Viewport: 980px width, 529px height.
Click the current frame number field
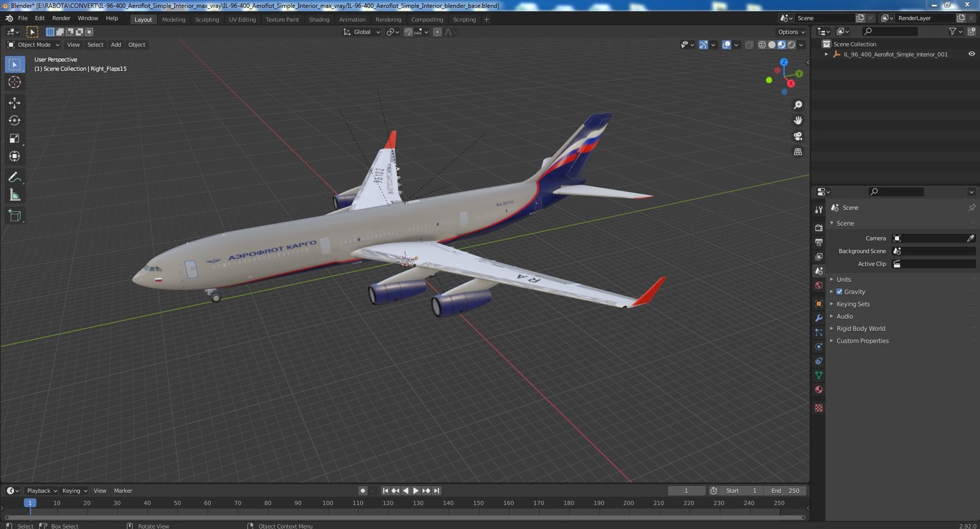[687, 491]
